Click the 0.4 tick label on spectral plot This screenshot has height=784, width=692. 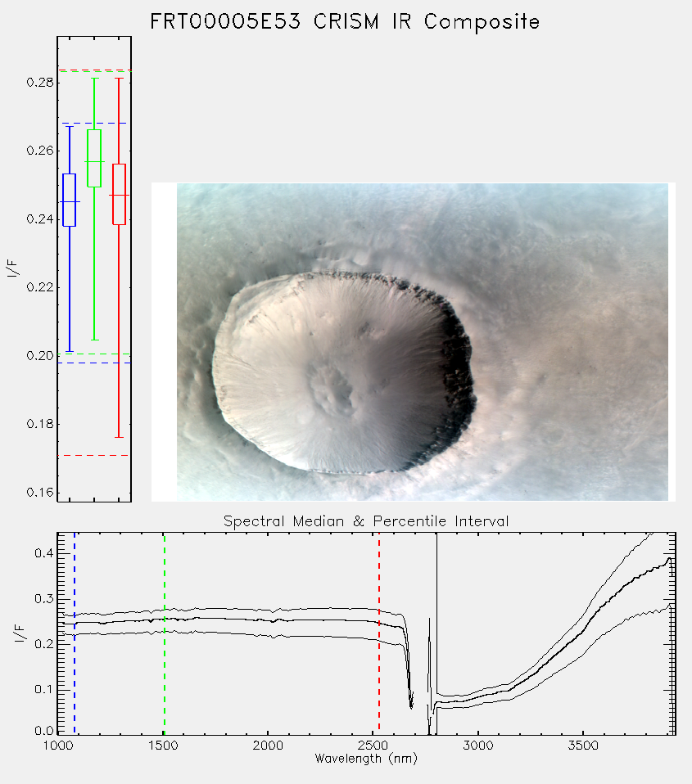pyautogui.click(x=43, y=553)
